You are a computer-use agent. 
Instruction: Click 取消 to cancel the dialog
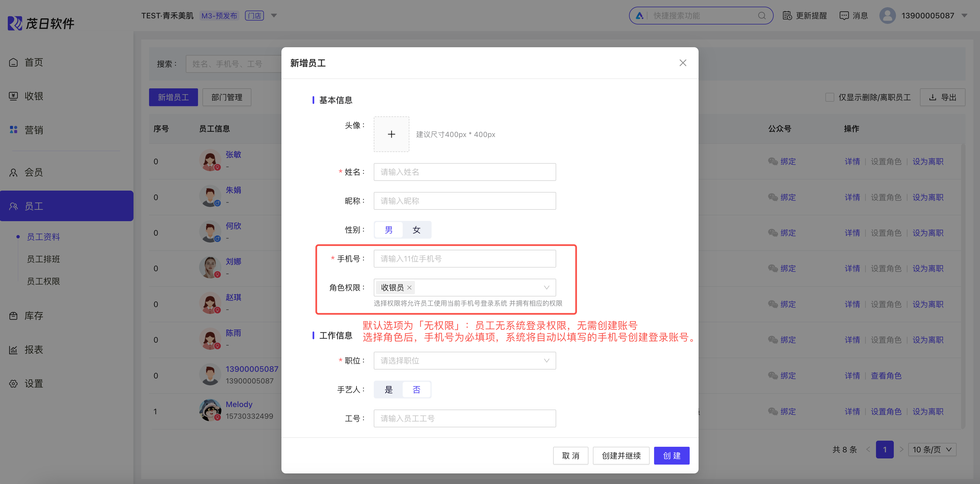(570, 455)
